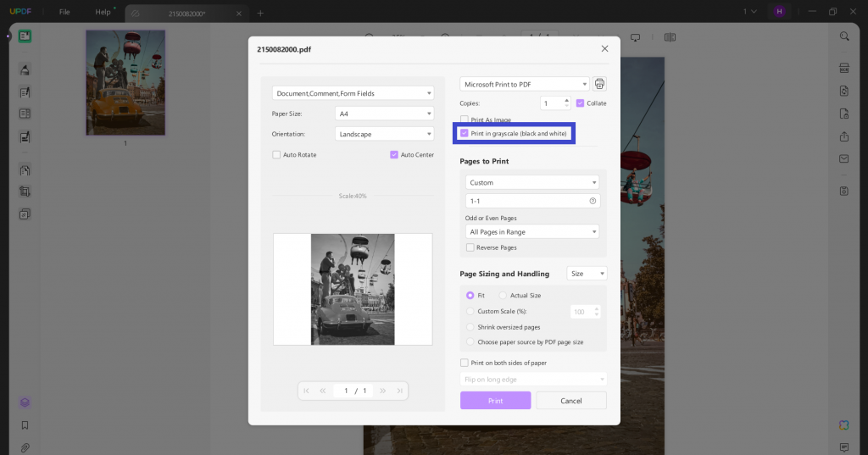Open the Custom pages to print dropdown
The image size is (868, 455).
[x=532, y=182]
